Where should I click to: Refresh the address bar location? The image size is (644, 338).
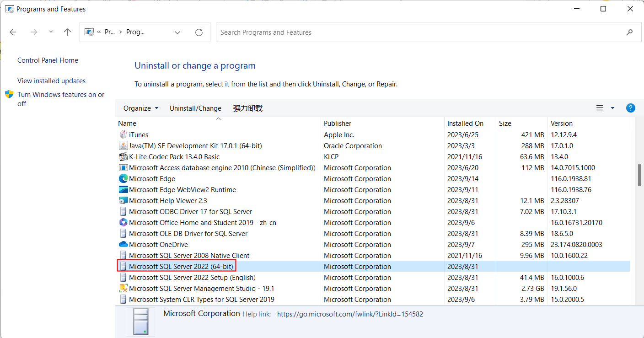point(199,32)
